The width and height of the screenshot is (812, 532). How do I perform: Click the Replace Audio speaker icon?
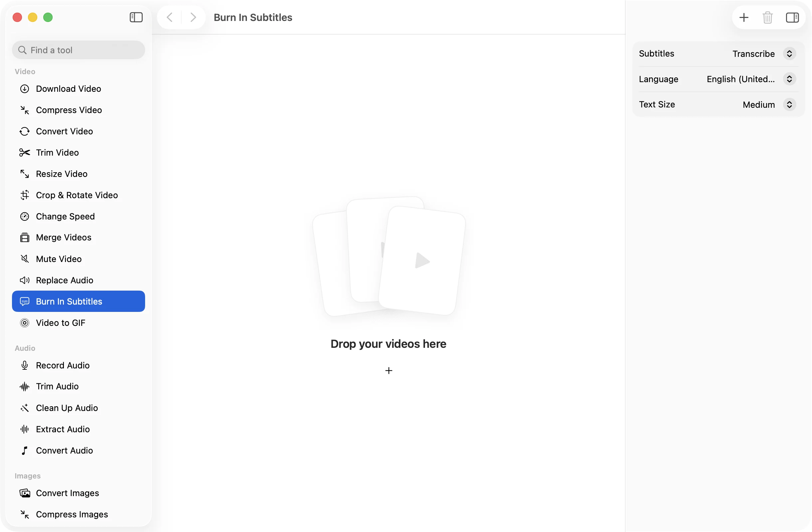coord(25,280)
